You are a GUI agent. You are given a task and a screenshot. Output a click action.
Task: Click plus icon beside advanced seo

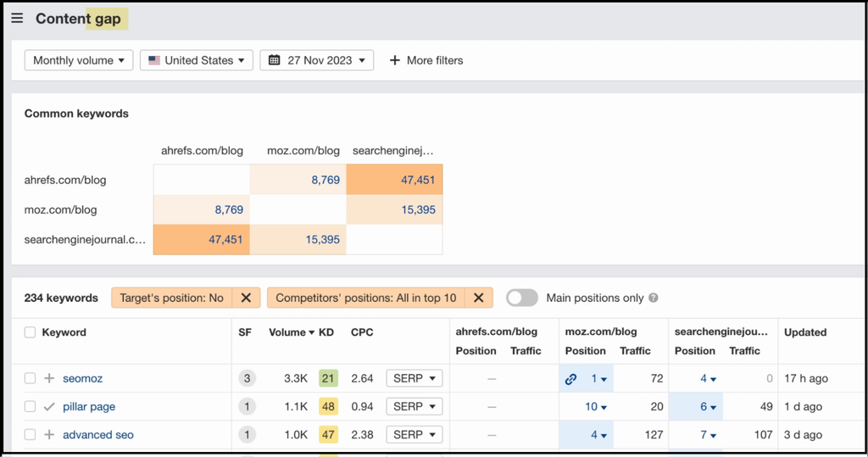[x=49, y=435]
